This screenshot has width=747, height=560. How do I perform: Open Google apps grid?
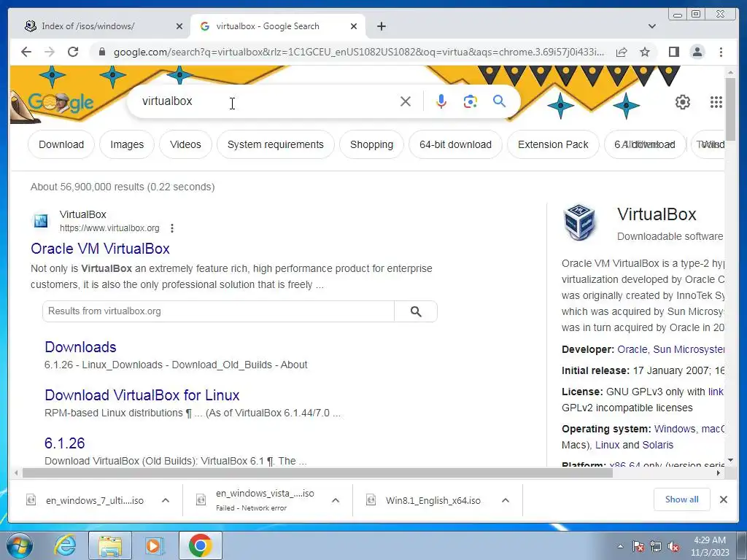click(x=716, y=102)
